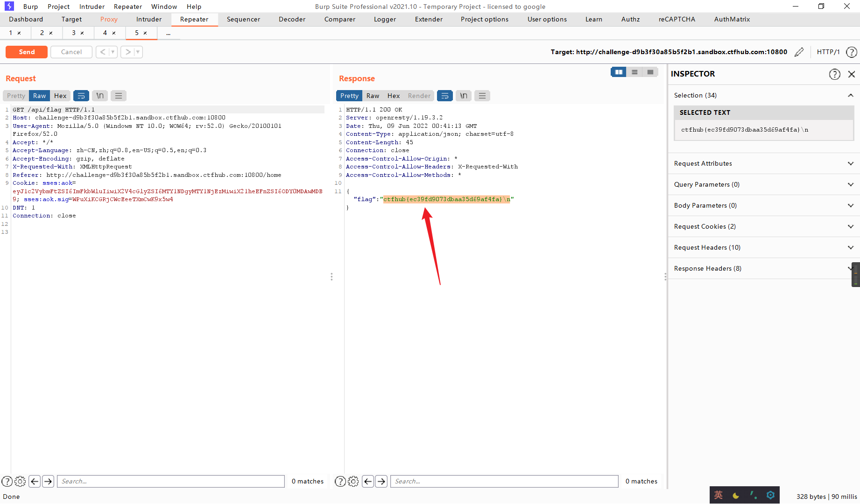
Task: Collapse the Selection (34) section
Action: [x=851, y=95]
